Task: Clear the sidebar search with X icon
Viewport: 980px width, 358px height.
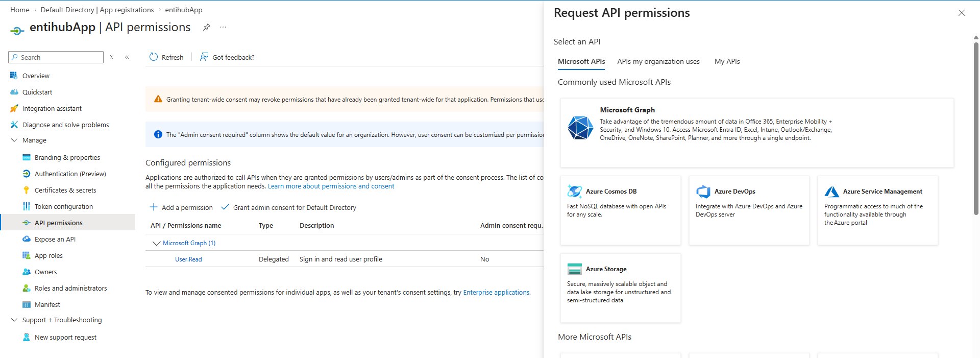Action: point(112,57)
